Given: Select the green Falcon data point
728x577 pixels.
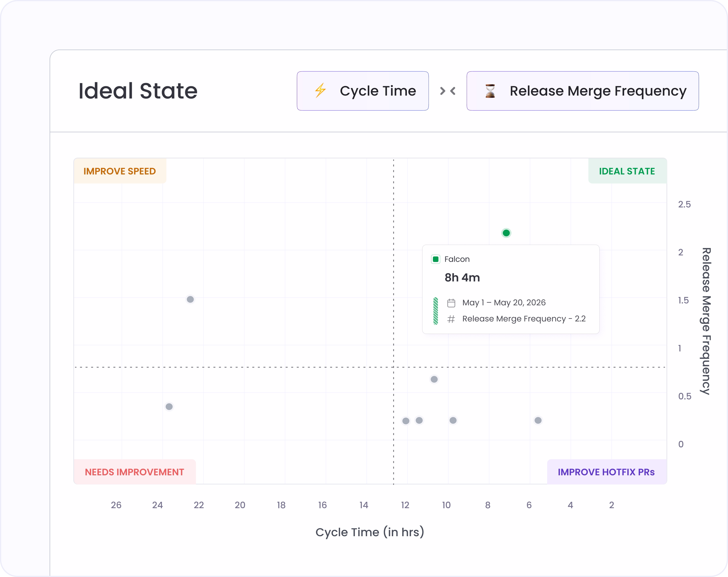Looking at the screenshot, I should point(506,233).
